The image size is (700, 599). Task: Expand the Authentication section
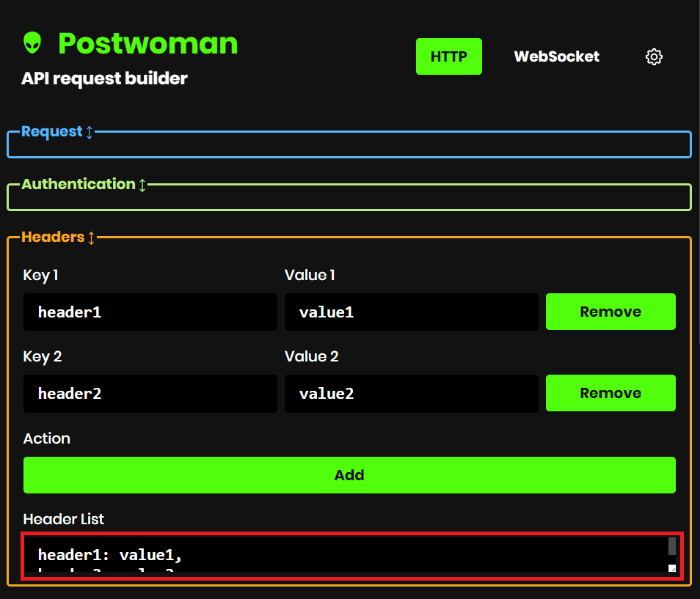click(x=84, y=184)
